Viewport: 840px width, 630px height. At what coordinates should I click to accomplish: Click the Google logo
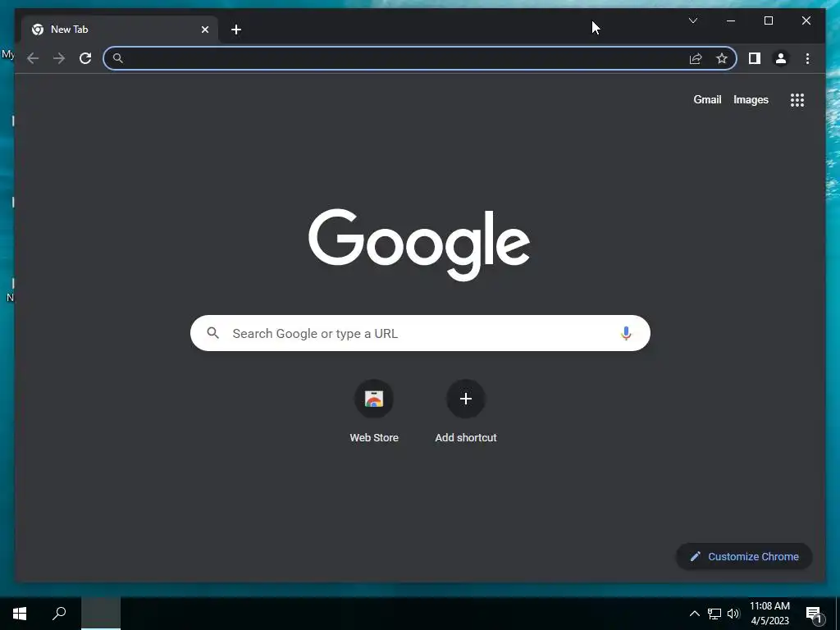pos(419,244)
